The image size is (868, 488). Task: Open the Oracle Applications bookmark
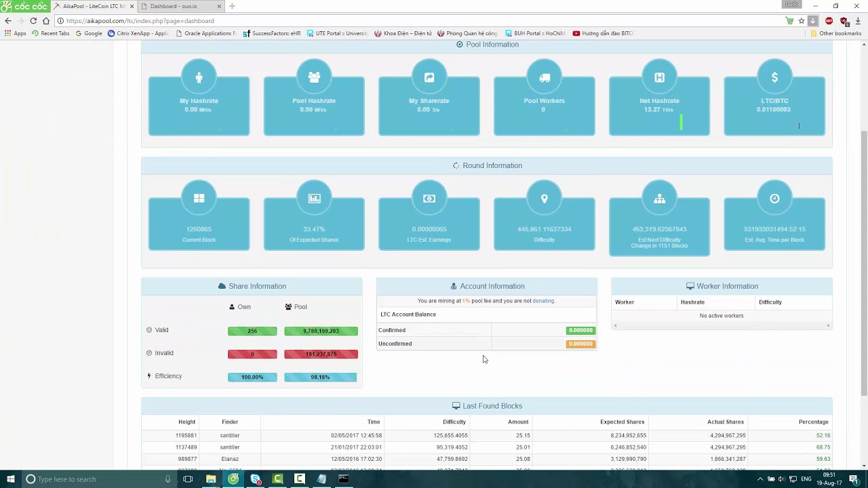click(206, 33)
